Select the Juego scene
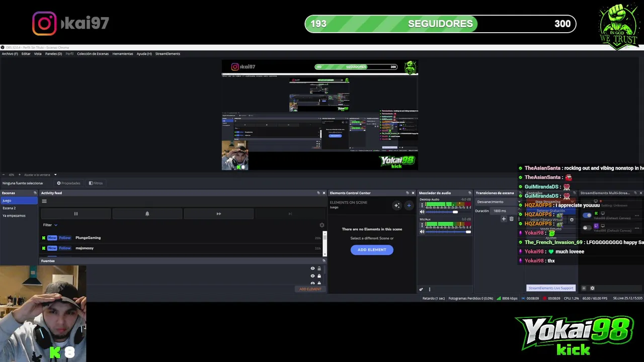This screenshot has height=362, width=644. click(x=19, y=201)
